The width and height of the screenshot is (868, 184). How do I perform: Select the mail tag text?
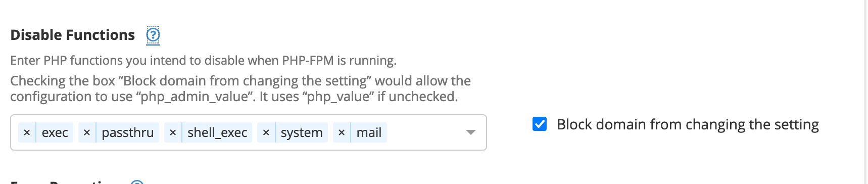369,132
